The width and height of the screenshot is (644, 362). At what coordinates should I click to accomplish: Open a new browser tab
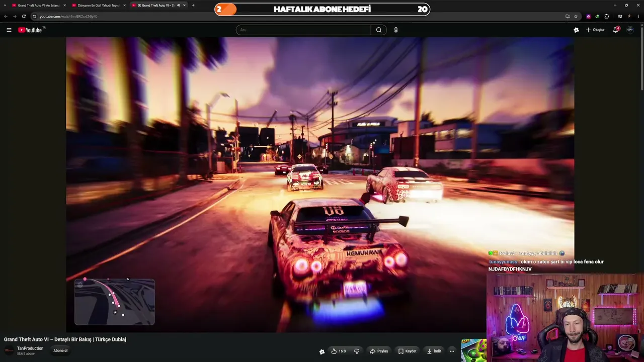(193, 6)
